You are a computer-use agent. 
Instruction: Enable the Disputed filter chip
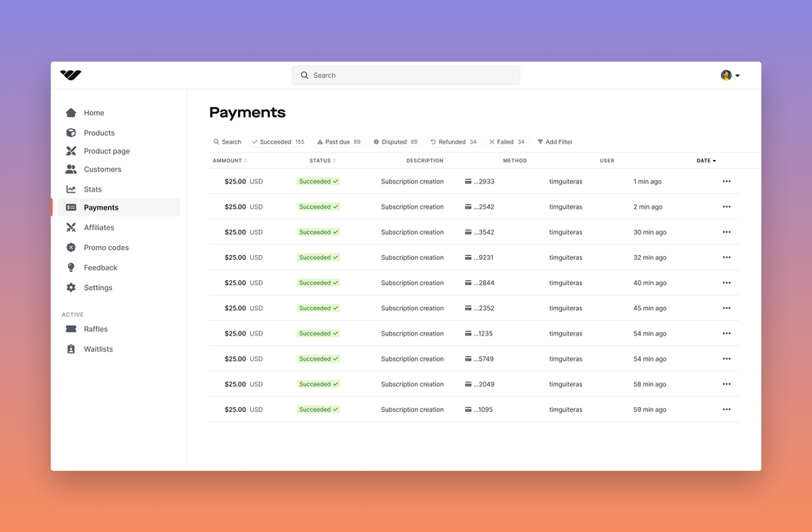pos(395,141)
